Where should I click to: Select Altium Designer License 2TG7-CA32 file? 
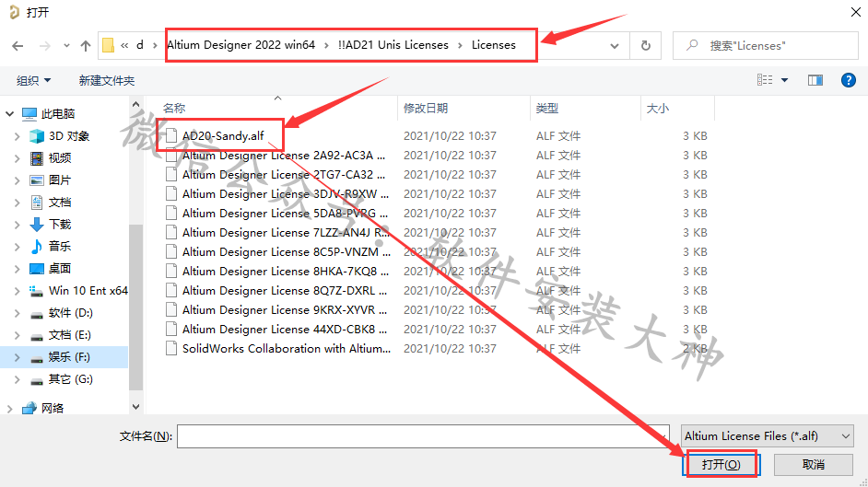coord(284,175)
